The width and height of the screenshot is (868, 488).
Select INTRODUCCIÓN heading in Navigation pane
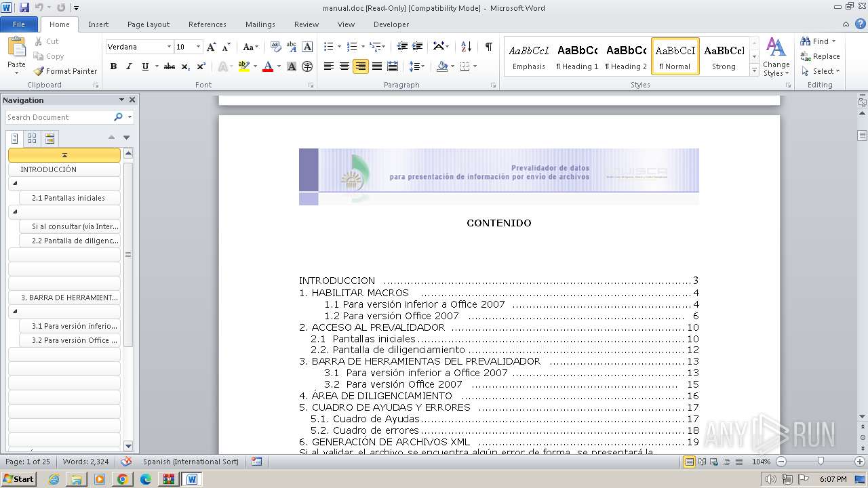64,169
